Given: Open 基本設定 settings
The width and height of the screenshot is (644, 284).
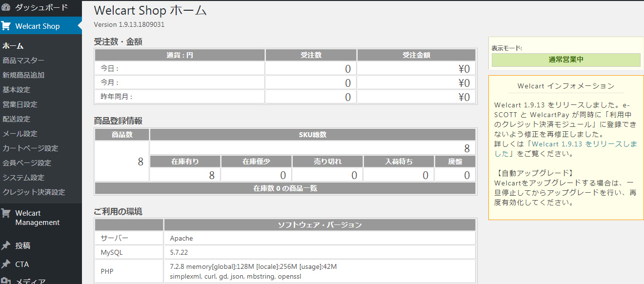Looking at the screenshot, I should tap(17, 90).
